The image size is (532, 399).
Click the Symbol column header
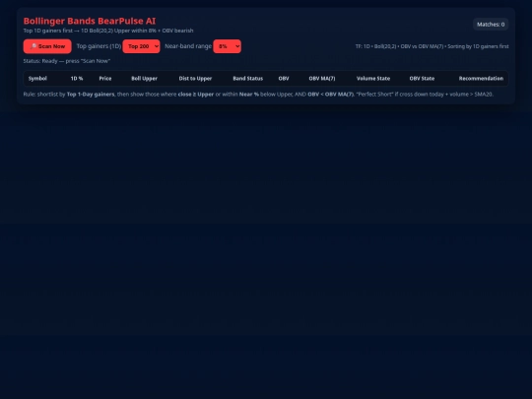pyautogui.click(x=37, y=79)
